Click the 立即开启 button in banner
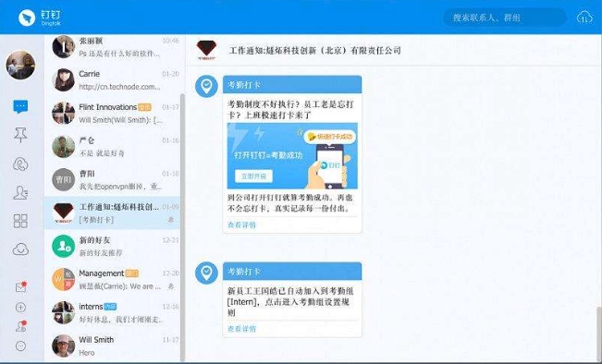Screen dimensions: 602x364 click(253, 176)
